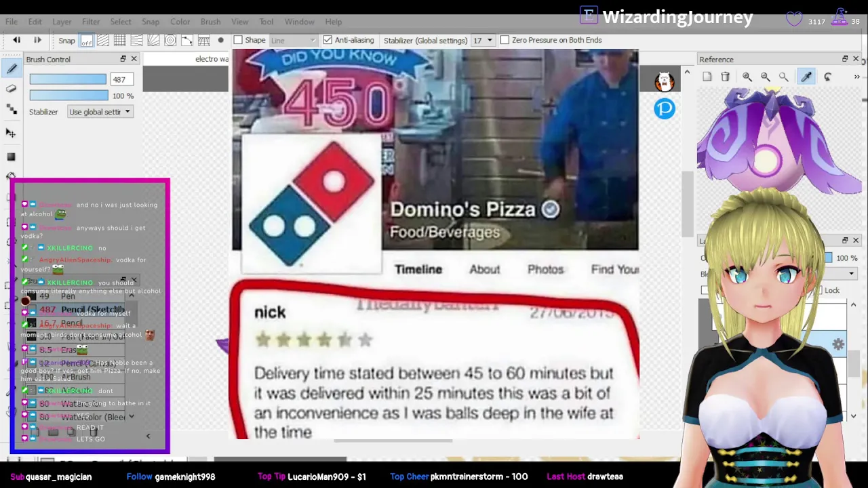Turn Snap off with the off icon
The width and height of the screenshot is (868, 488).
pos(86,41)
